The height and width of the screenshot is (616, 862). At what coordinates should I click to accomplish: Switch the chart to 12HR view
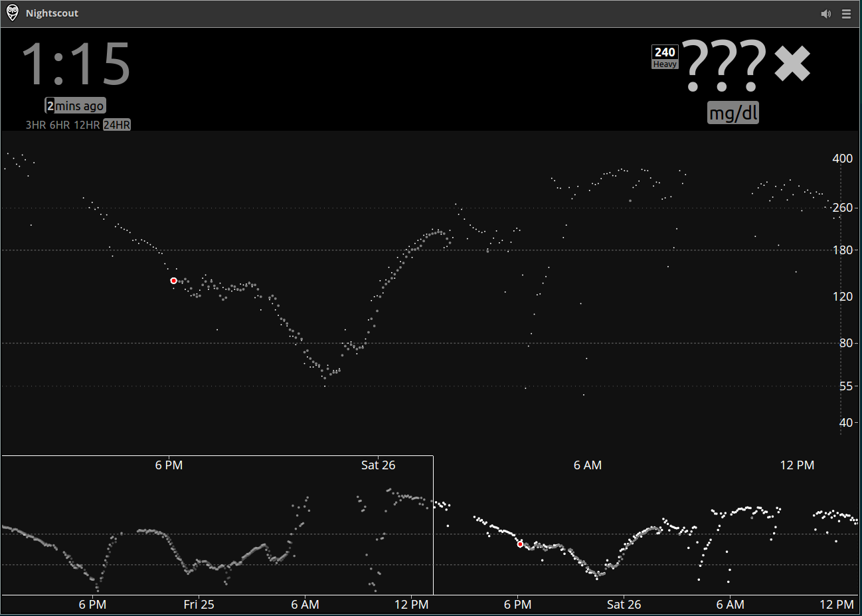(x=87, y=125)
